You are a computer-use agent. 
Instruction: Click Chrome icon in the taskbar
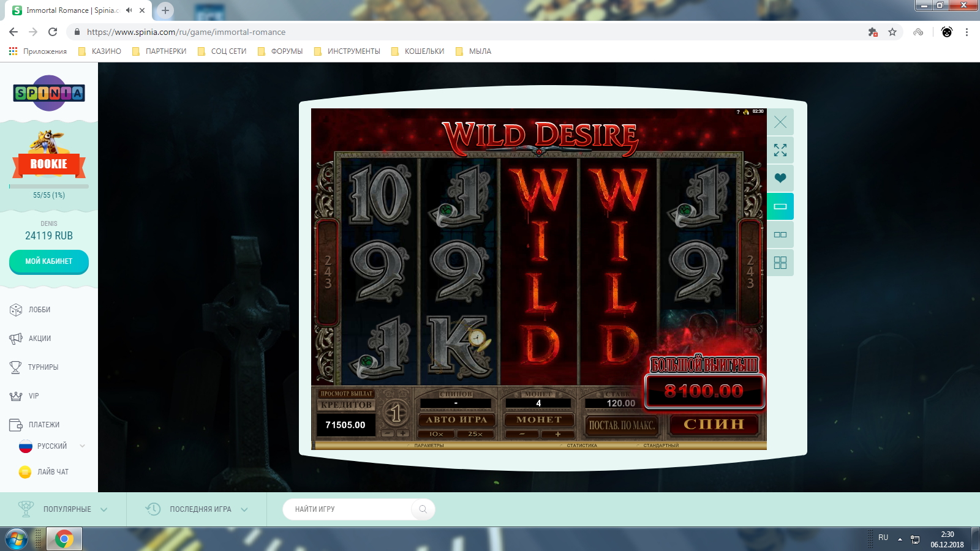[x=64, y=539]
